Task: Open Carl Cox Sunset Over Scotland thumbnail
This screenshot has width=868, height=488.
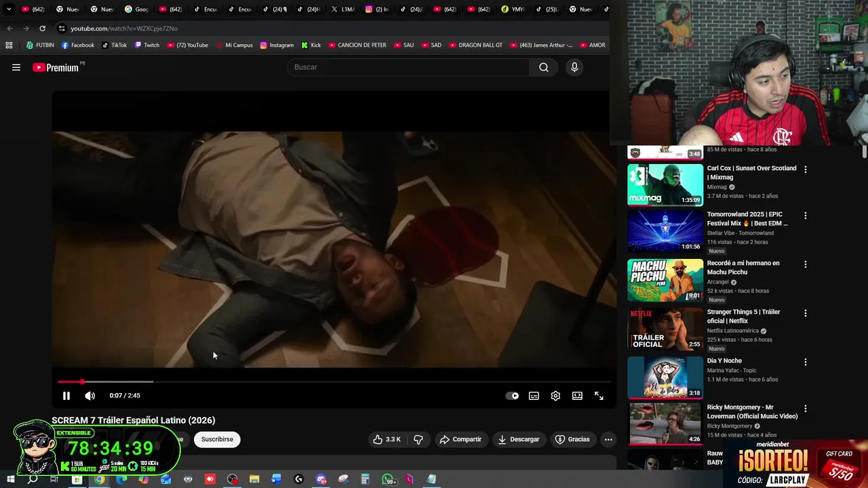Action: 665,184
